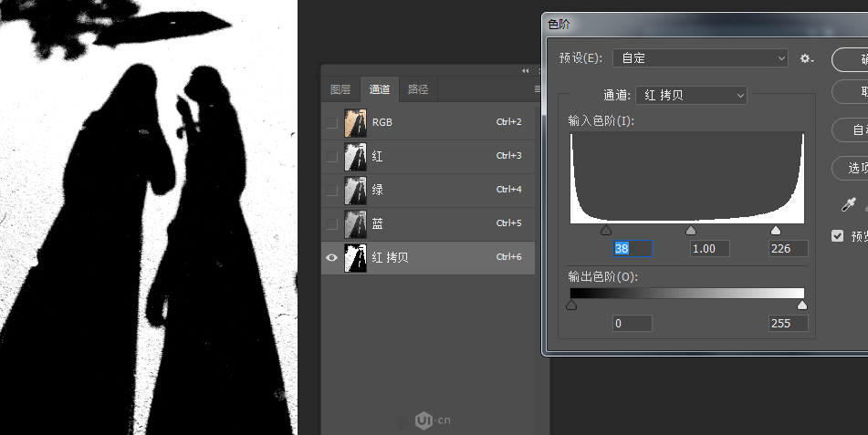Show the RGB channel visibility
868x435 pixels.
[331, 122]
